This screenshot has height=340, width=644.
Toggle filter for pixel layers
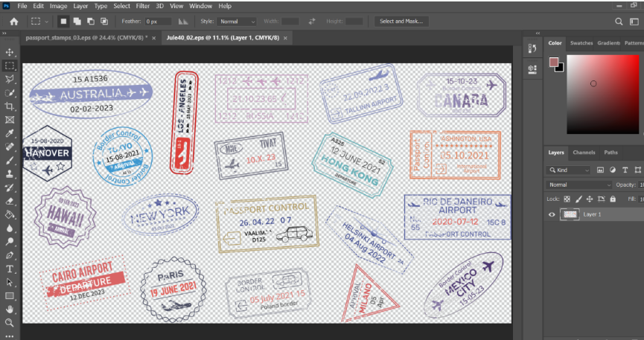(600, 170)
